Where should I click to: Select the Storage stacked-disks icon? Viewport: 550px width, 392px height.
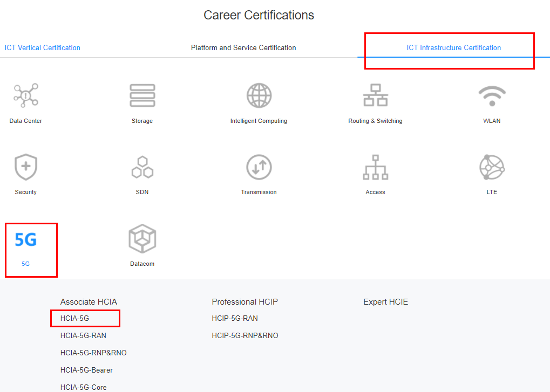tap(142, 95)
